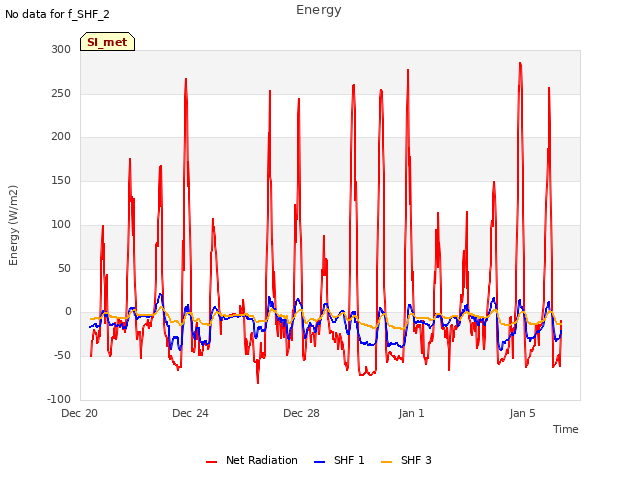Toggle the SHF 3 legend entry
Viewport: 640px width, 480px height.
tap(406, 460)
